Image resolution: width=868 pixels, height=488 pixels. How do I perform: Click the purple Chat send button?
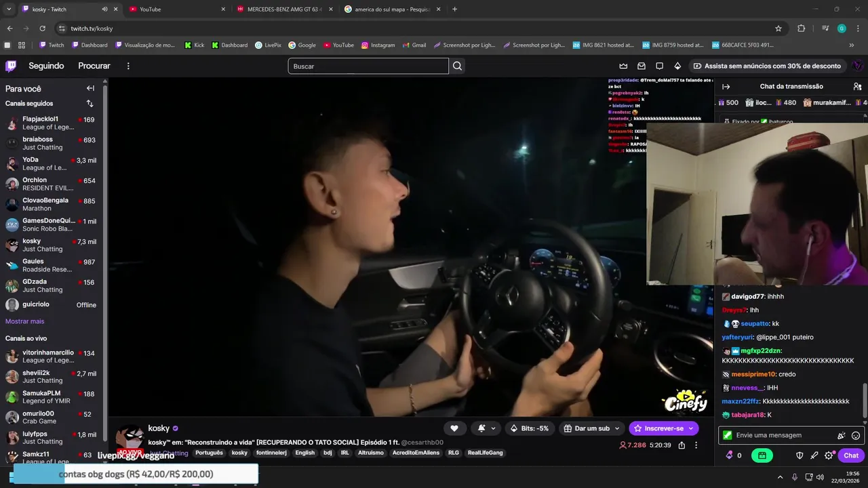coord(851,455)
